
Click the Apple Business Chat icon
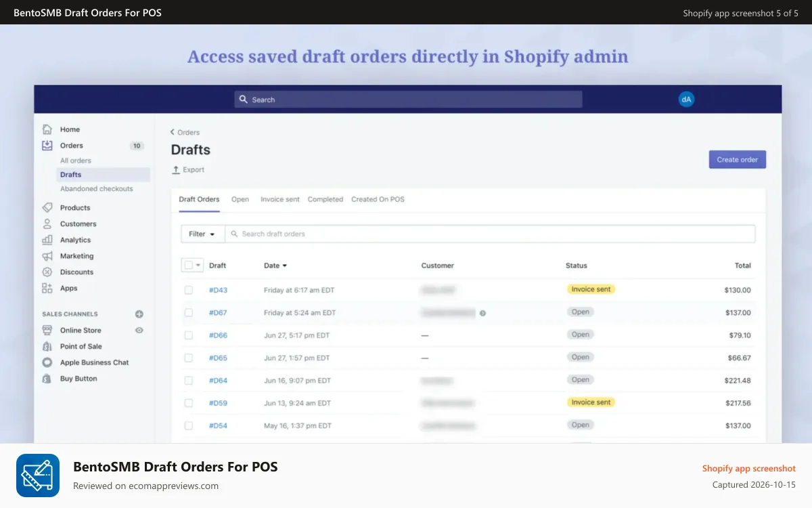click(47, 362)
